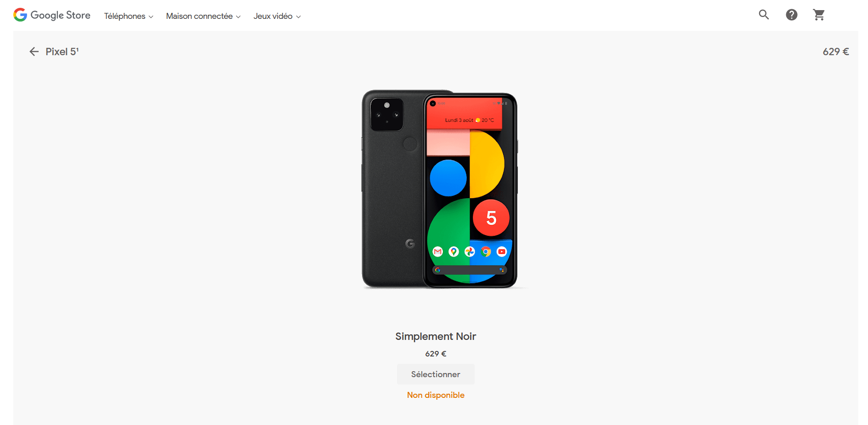Expand the Téléphones menu
The height and width of the screenshot is (425, 868).
point(129,16)
